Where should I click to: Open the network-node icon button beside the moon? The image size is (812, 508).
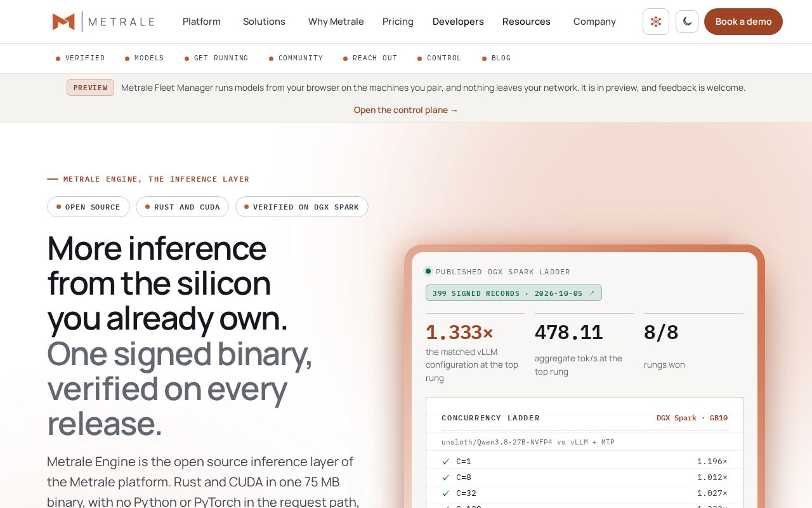pyautogui.click(x=656, y=22)
